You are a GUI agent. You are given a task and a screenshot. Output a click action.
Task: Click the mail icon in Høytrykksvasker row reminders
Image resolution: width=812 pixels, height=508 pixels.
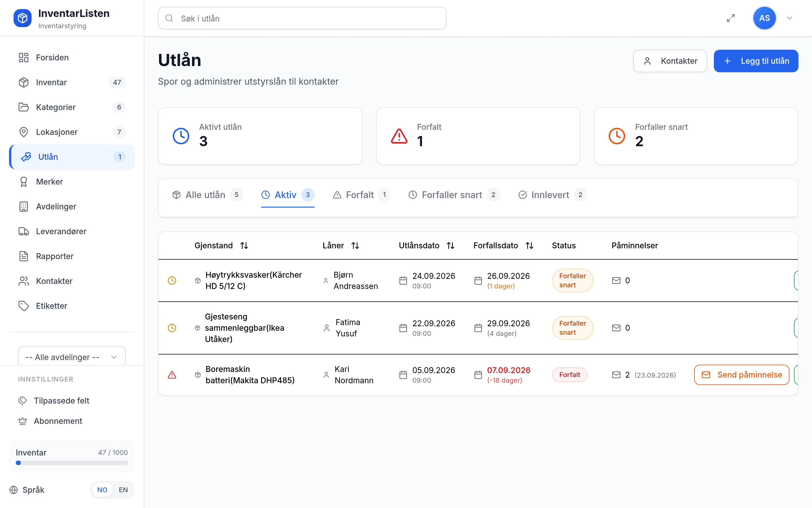click(616, 281)
